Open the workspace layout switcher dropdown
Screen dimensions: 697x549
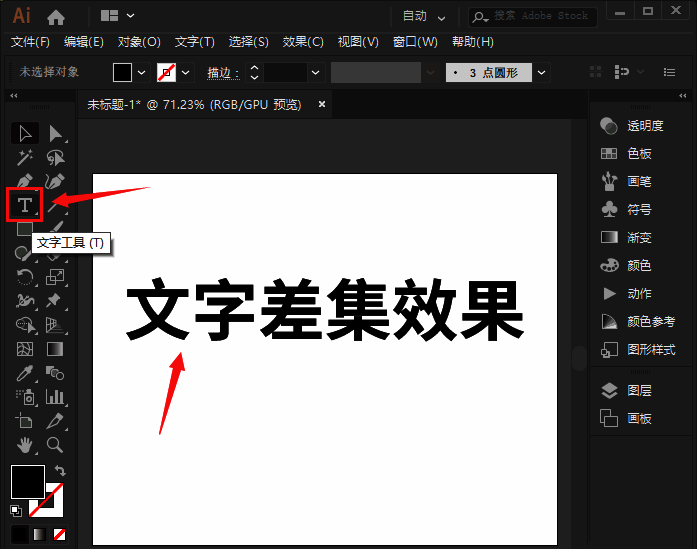click(x=117, y=16)
